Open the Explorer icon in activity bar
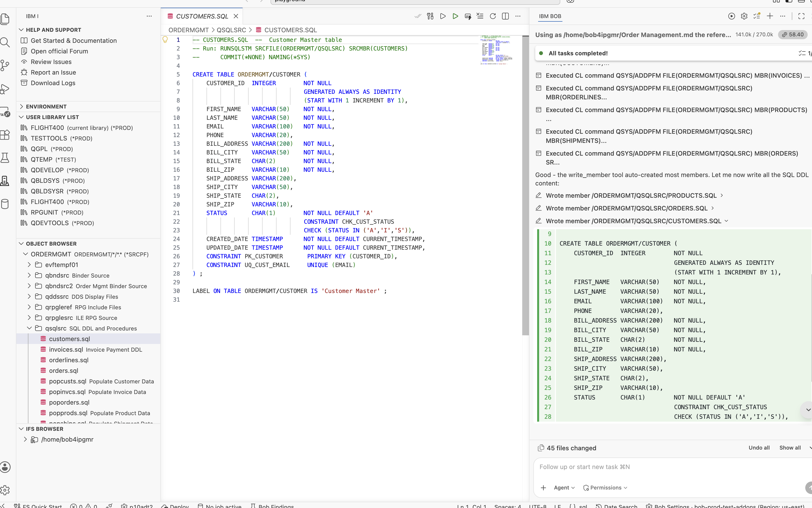Image resolution: width=812 pixels, height=508 pixels. tap(5, 19)
